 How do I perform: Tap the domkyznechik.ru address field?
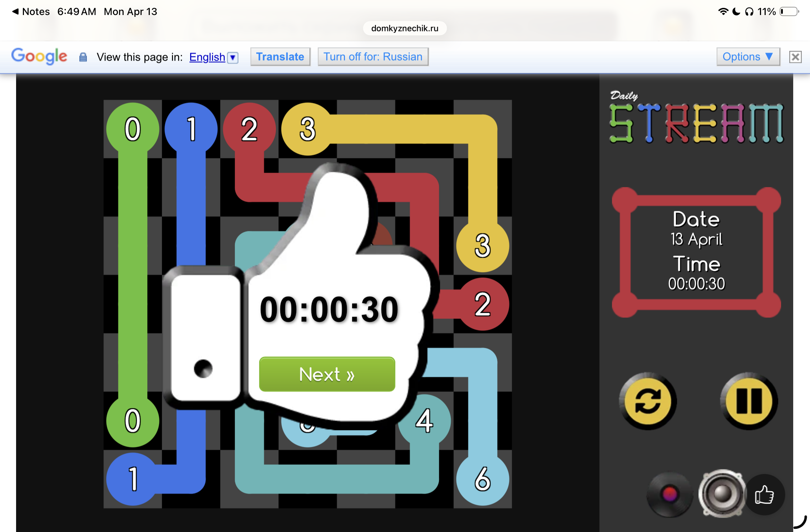click(405, 28)
